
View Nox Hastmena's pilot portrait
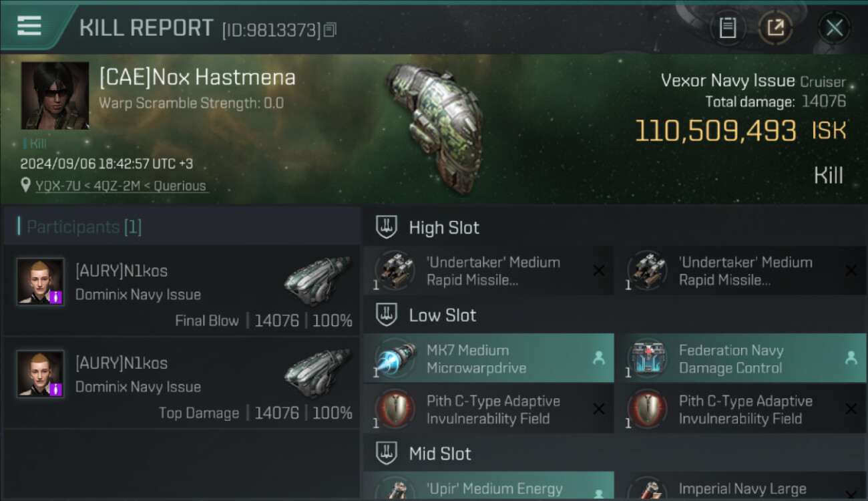tap(55, 96)
